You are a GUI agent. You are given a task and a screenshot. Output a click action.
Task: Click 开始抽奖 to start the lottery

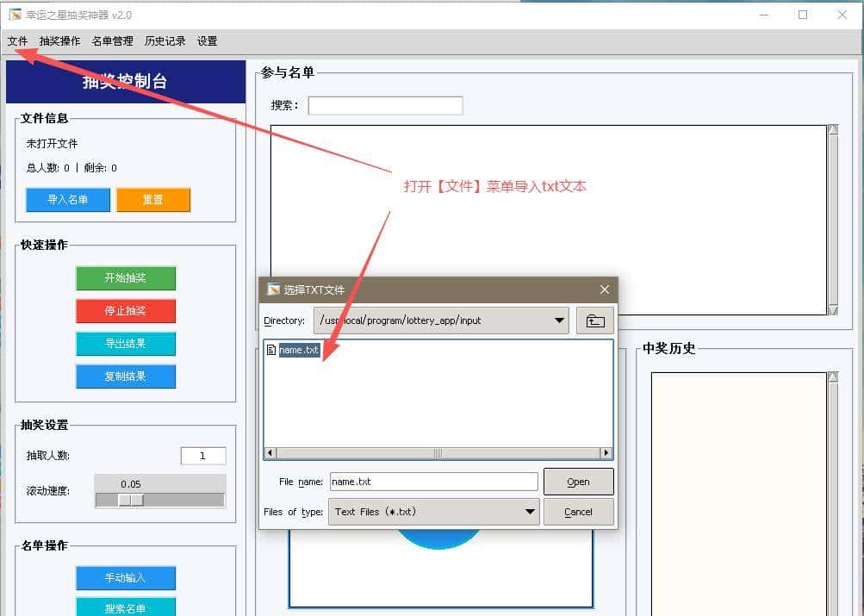(125, 278)
